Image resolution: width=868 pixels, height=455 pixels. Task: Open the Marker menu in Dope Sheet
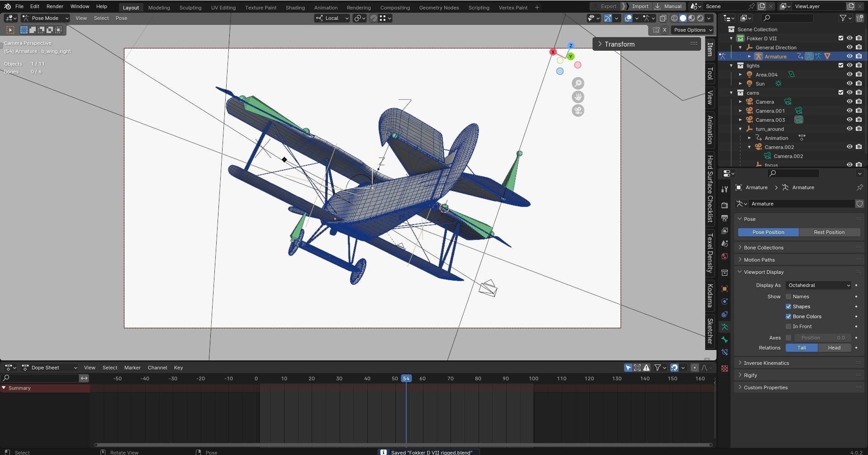click(133, 368)
